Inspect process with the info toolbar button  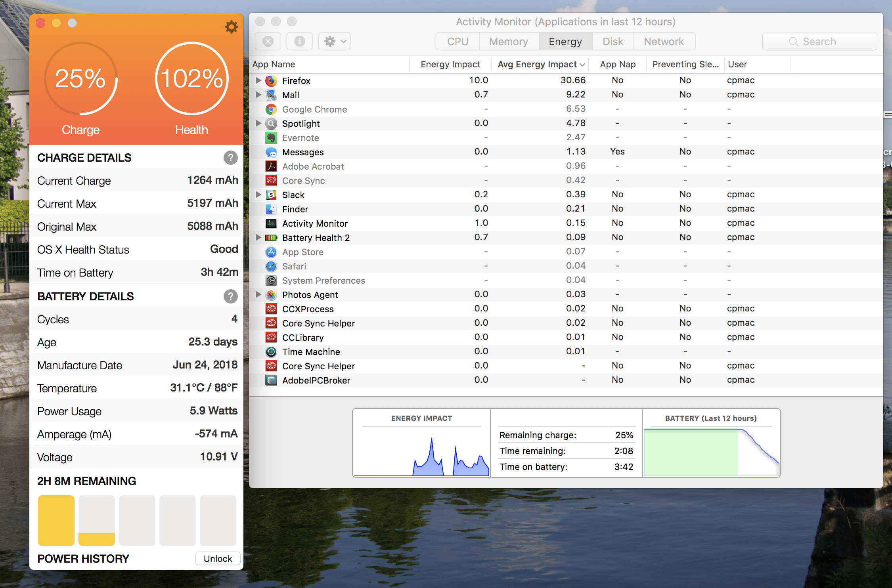pos(300,41)
